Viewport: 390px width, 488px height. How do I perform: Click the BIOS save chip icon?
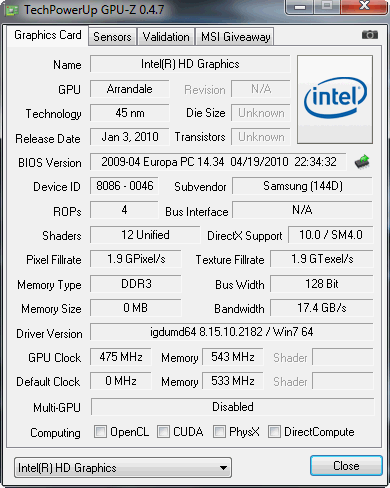[x=362, y=162]
